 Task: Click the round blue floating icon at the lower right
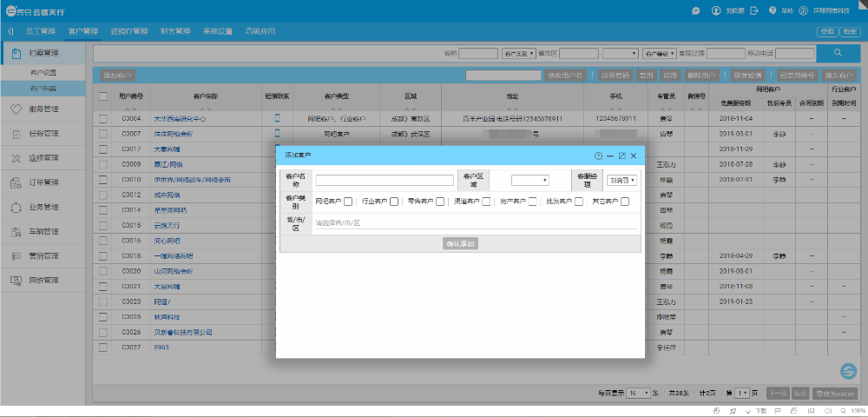coord(847,371)
